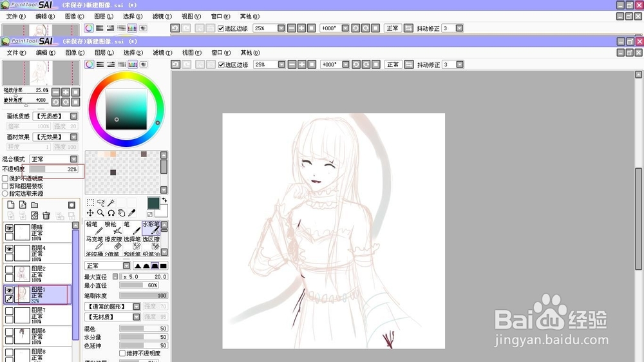Create a new layer folder

[35, 205]
